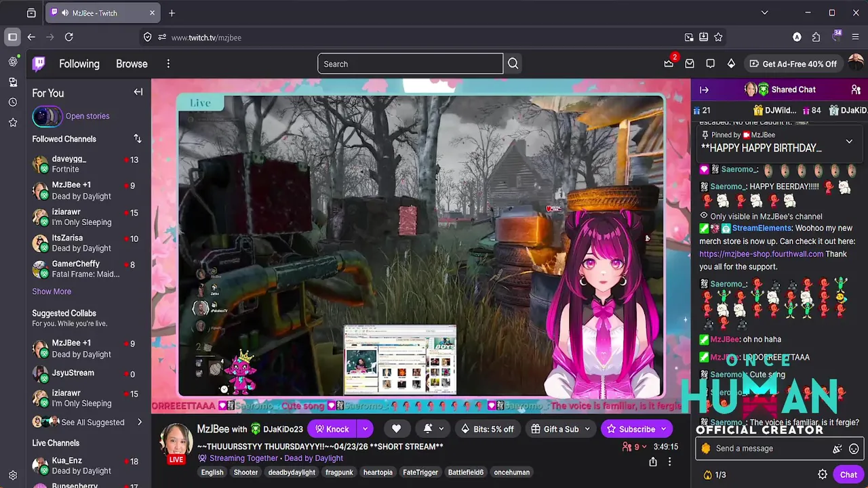Expand the pinned birthday message
This screenshot has width=868, height=488.
[849, 142]
